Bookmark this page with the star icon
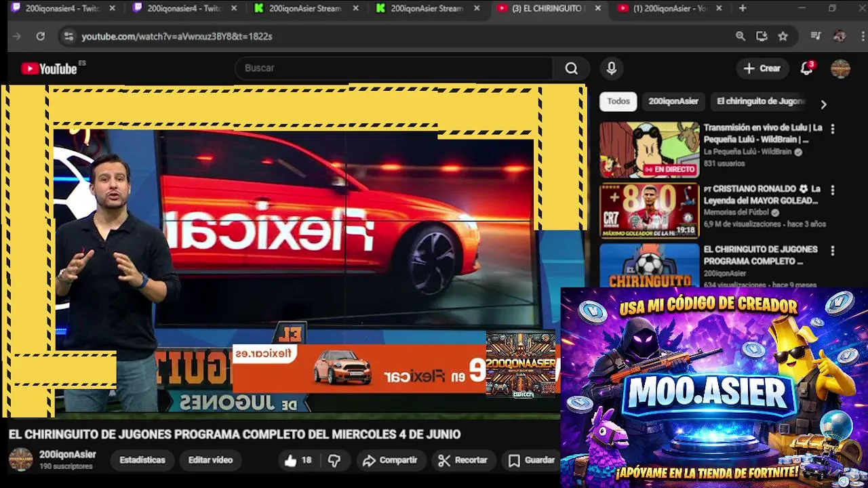This screenshot has height=488, width=868. pyautogui.click(x=783, y=36)
